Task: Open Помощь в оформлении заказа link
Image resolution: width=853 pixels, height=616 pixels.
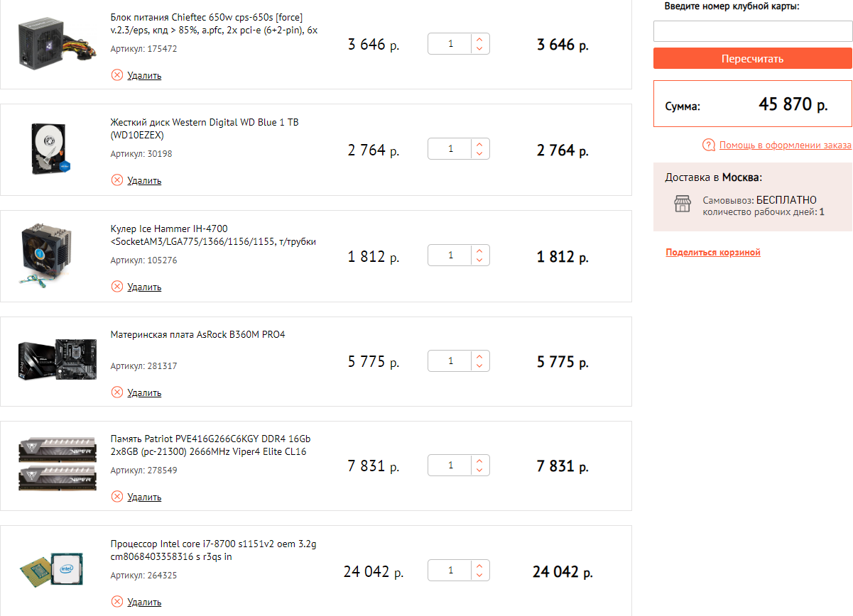Action: point(785,145)
